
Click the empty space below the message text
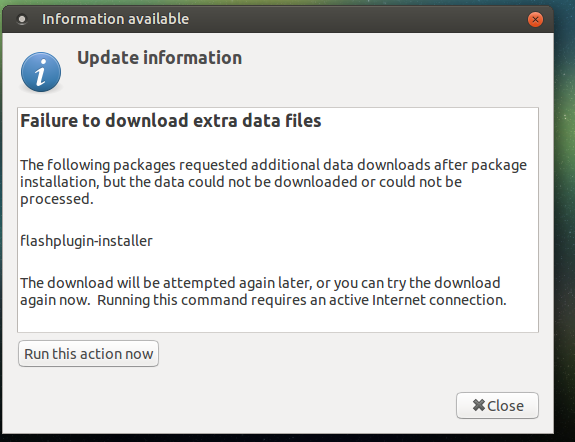point(278,320)
